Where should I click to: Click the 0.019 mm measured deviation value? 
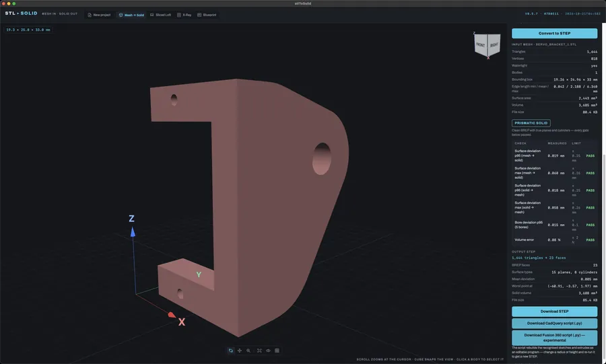click(555, 155)
